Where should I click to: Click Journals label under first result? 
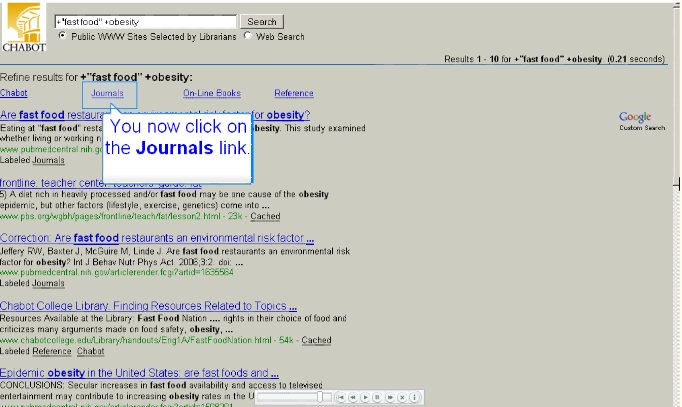(x=48, y=160)
